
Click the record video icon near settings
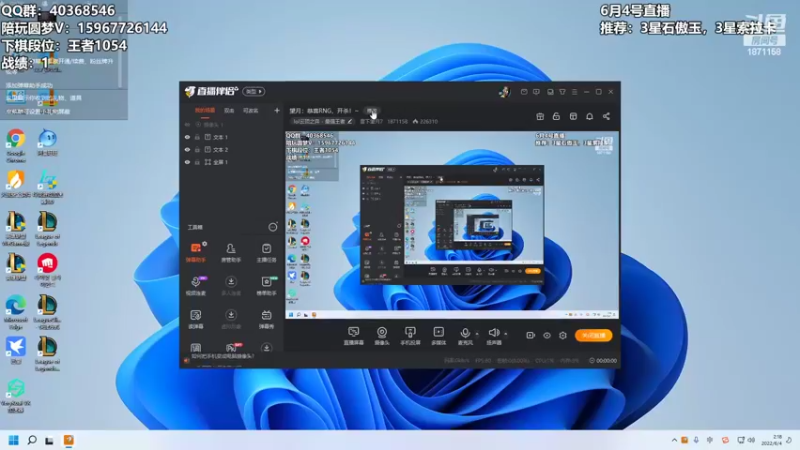[531, 335]
